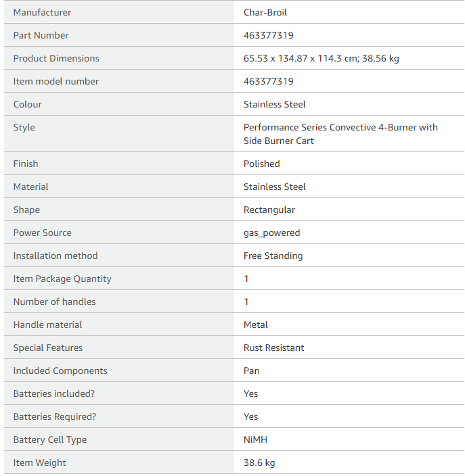Click the Item model number label
The width and height of the screenshot is (465, 476).
[56, 81]
